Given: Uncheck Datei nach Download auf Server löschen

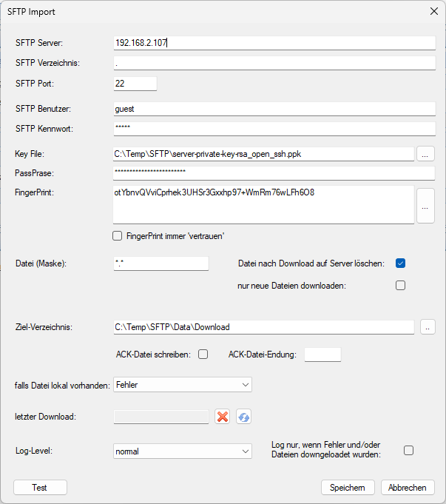Looking at the screenshot, I should click(x=400, y=263).
